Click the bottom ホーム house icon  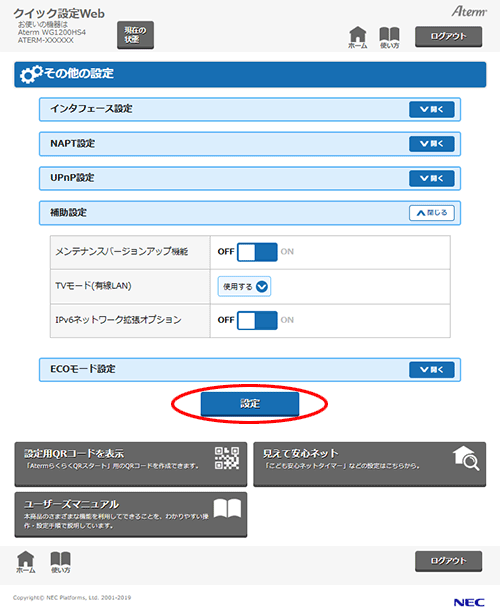pos(26,562)
